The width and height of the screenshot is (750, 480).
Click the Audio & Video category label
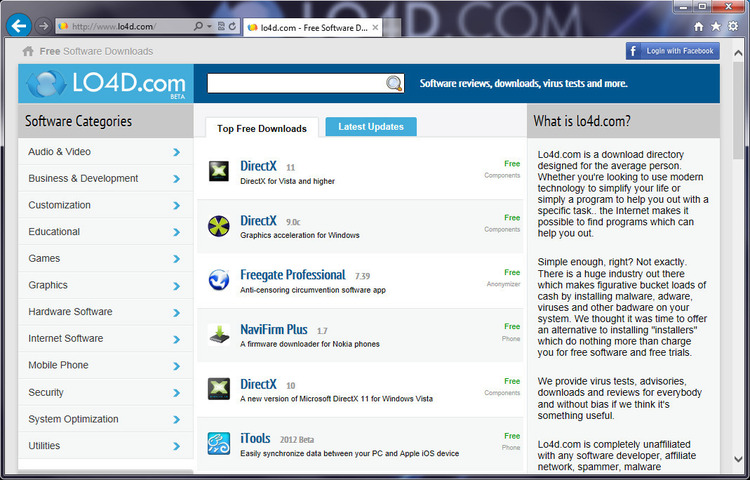click(x=59, y=152)
